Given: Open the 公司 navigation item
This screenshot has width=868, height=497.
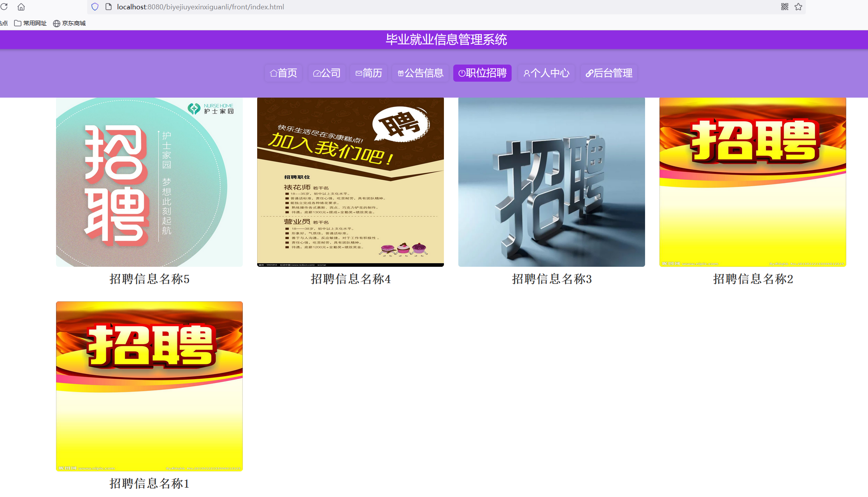Looking at the screenshot, I should (x=327, y=73).
